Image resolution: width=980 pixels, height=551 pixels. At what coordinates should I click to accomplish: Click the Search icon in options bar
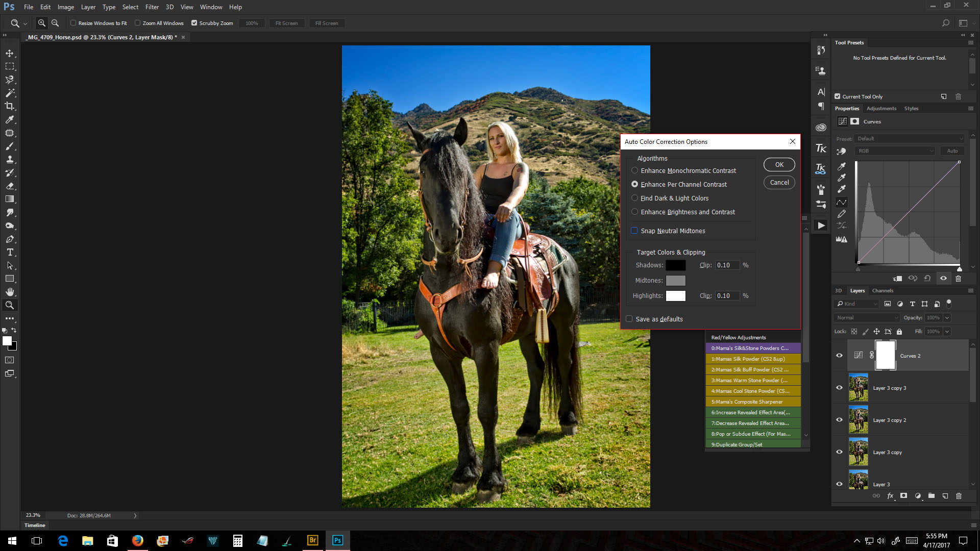point(946,23)
